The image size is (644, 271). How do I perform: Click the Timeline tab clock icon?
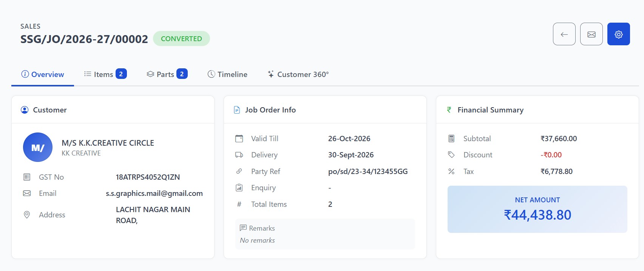[x=212, y=74]
